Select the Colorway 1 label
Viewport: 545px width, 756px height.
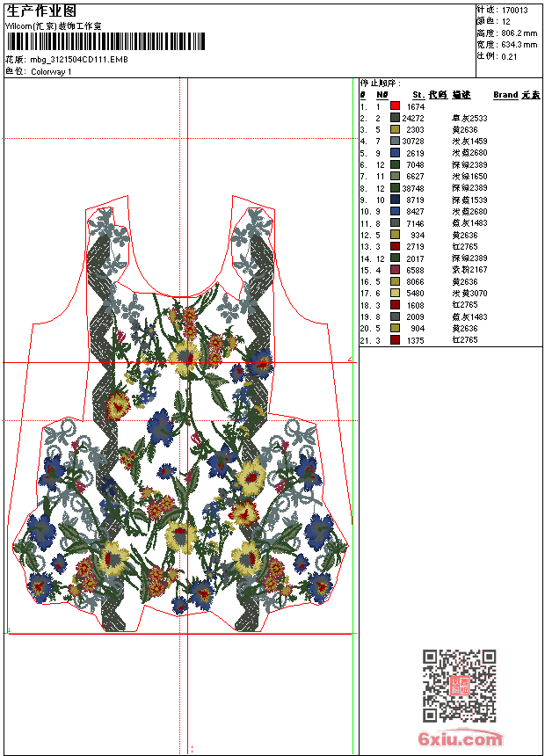click(51, 72)
